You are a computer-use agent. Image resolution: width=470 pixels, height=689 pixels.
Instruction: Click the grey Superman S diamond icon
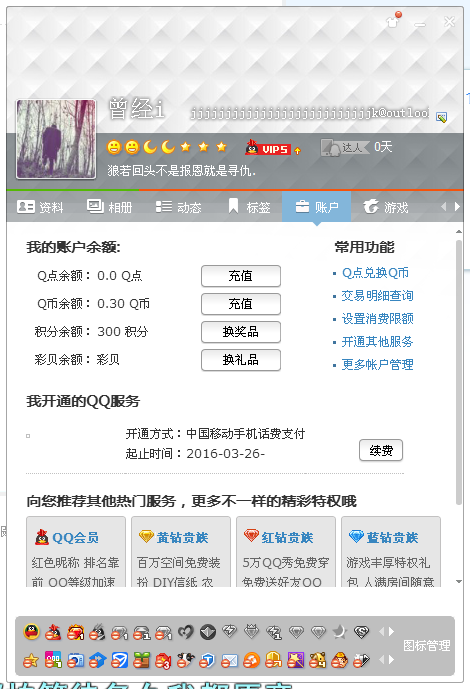(x=362, y=632)
